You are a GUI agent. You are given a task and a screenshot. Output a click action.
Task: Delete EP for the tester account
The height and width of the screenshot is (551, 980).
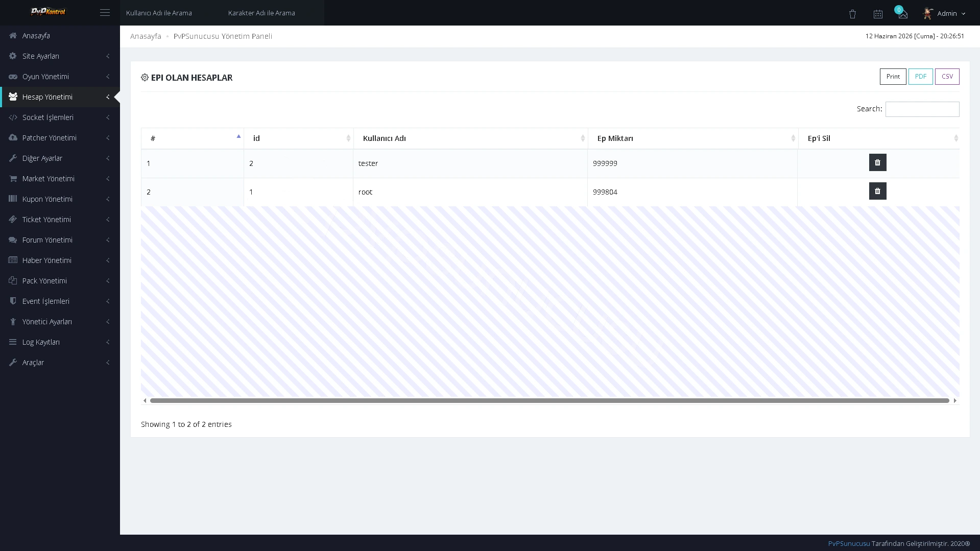(877, 162)
